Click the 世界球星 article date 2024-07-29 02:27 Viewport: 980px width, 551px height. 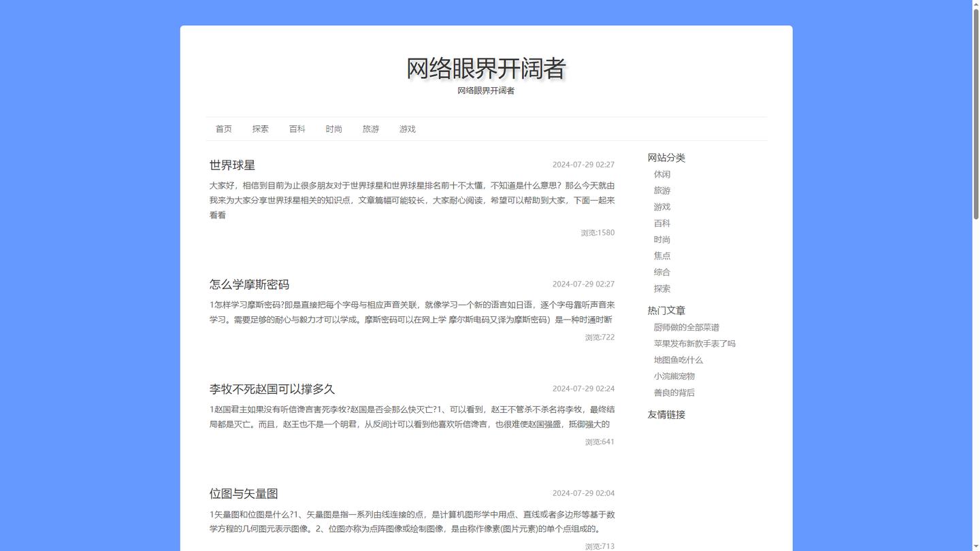tap(583, 165)
